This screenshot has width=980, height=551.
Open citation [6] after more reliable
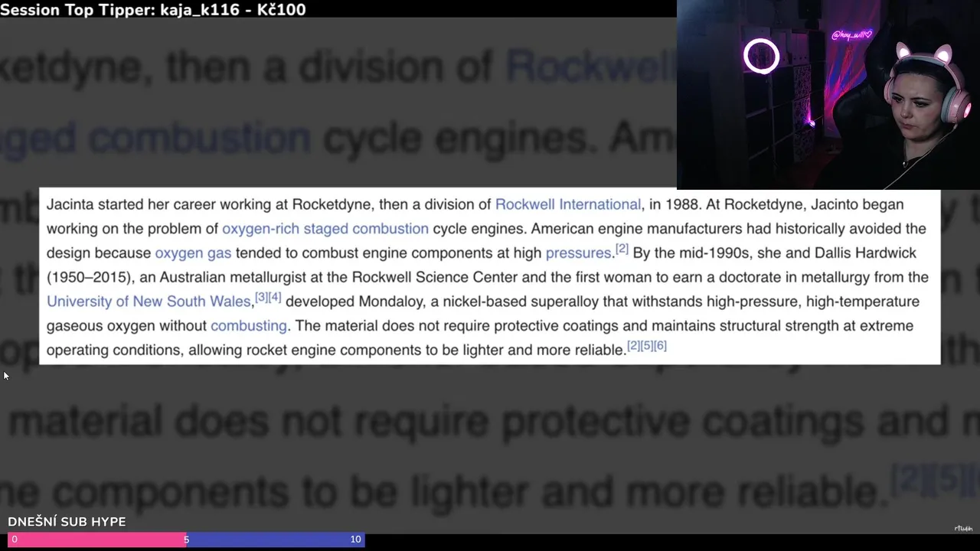coord(660,345)
